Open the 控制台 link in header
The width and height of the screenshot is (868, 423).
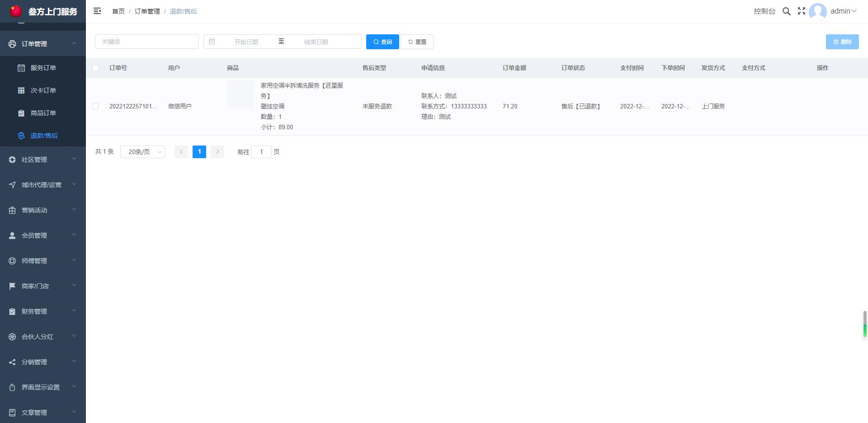click(764, 11)
